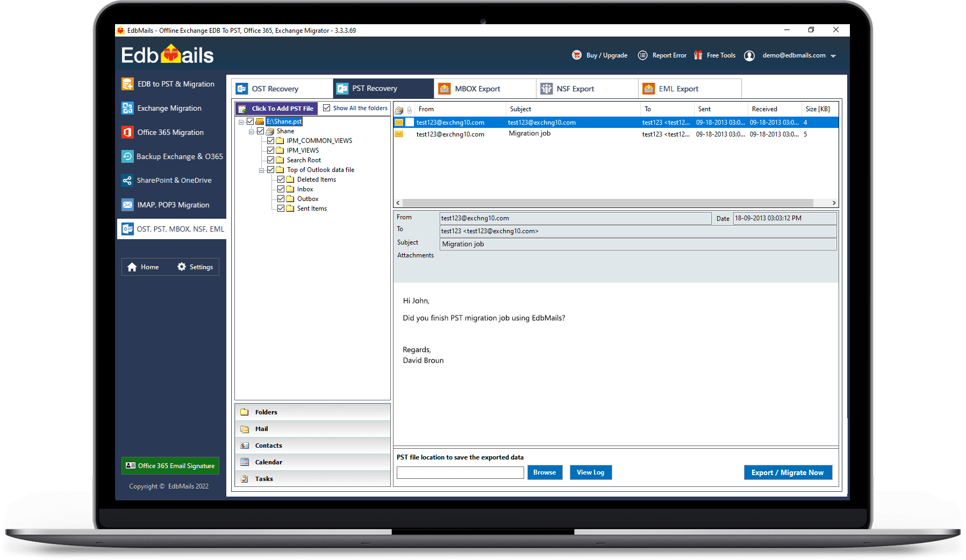Click the Backup Exchange & O365 icon
Screen dimensions: 966x560
[x=127, y=156]
